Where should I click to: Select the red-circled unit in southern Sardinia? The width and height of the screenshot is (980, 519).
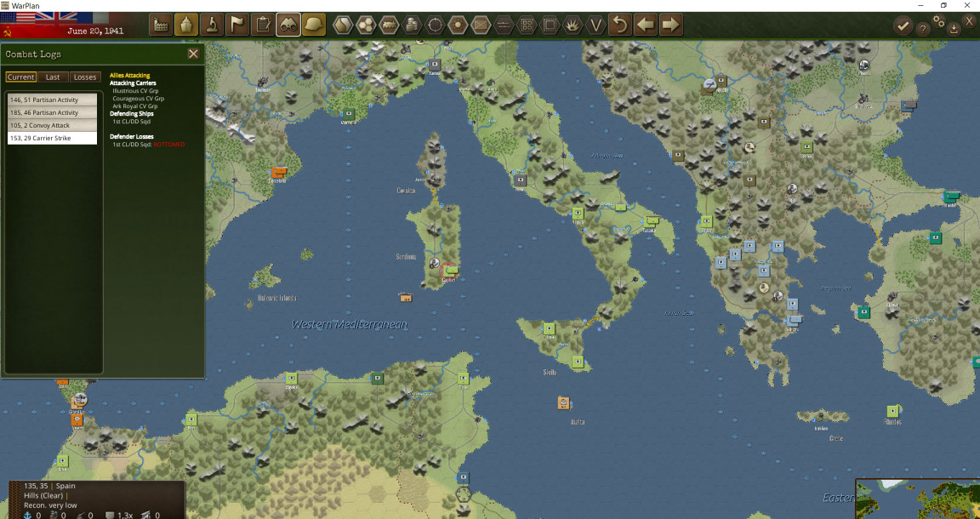pyautogui.click(x=451, y=271)
